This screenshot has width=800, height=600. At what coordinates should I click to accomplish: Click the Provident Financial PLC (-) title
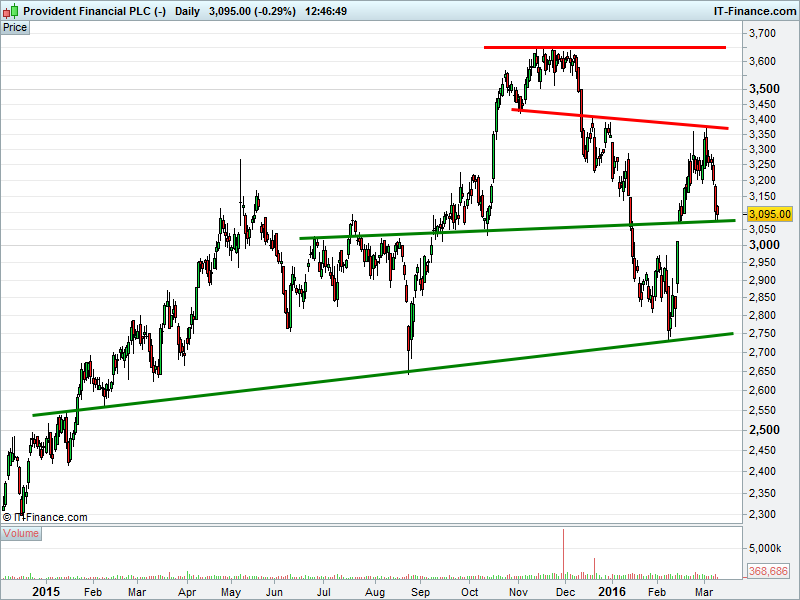94,11
